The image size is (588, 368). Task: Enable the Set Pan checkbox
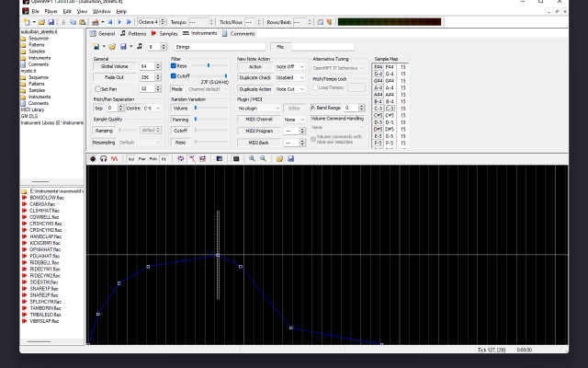(x=98, y=89)
